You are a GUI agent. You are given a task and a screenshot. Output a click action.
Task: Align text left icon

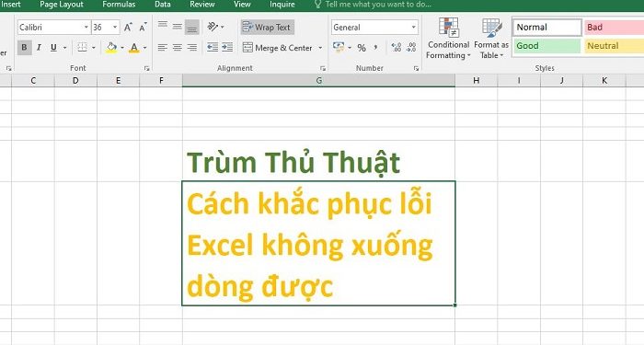(x=163, y=48)
